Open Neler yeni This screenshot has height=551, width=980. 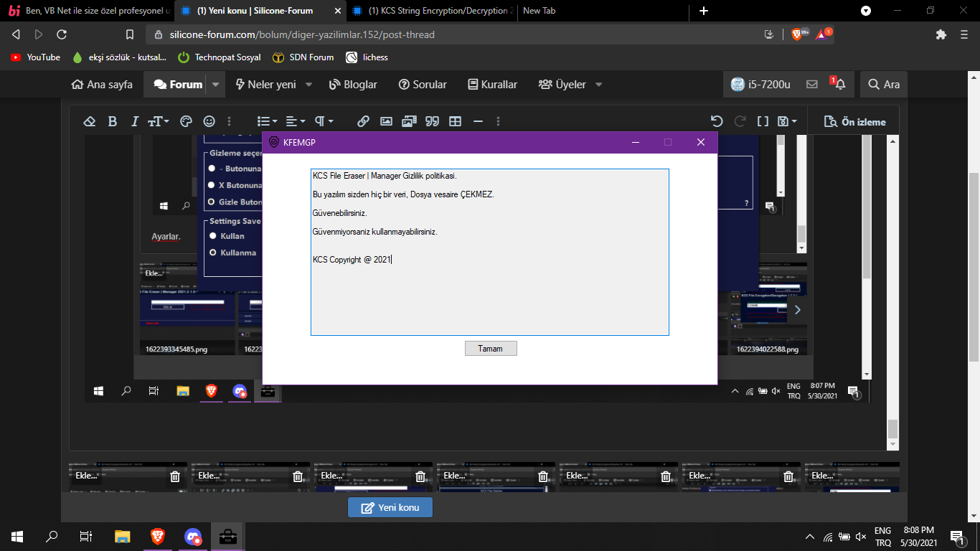tap(265, 85)
